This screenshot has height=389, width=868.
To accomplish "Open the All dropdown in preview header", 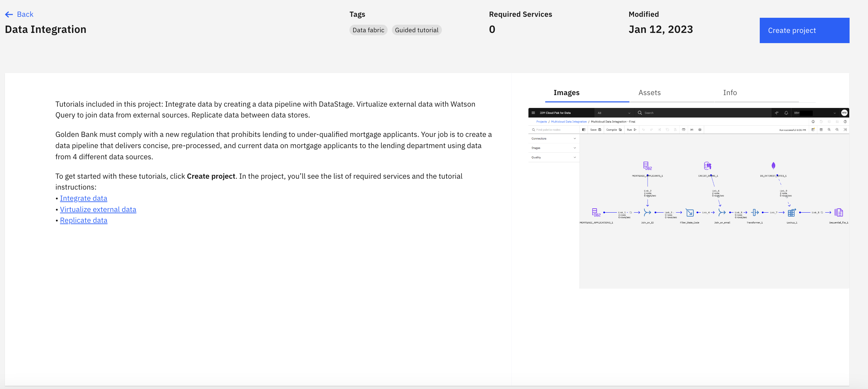I will [x=614, y=113].
